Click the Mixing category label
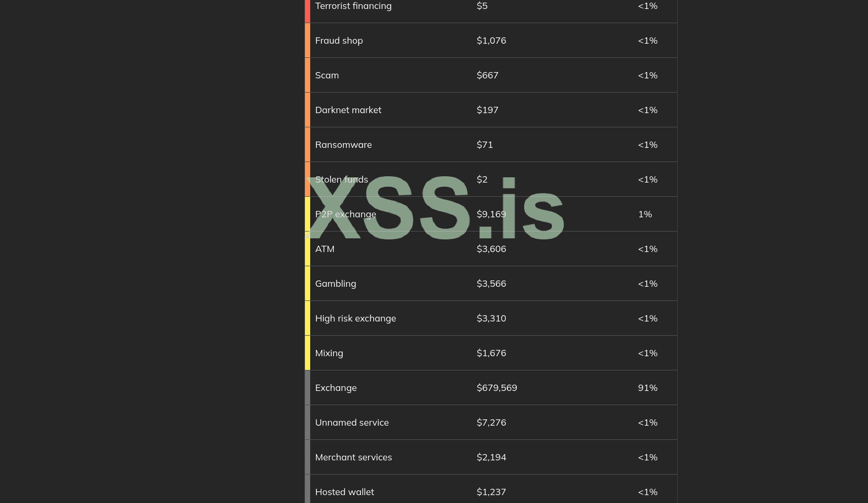Viewport: 868px width, 503px height. click(x=329, y=353)
